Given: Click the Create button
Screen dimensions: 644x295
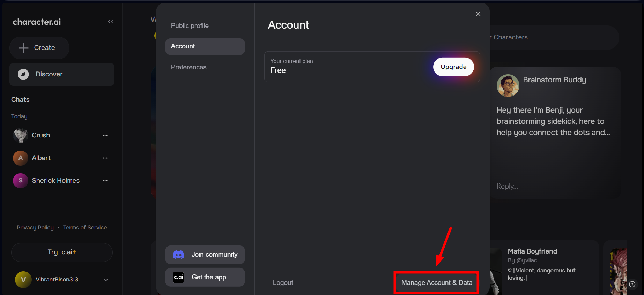Looking at the screenshot, I should (x=39, y=48).
